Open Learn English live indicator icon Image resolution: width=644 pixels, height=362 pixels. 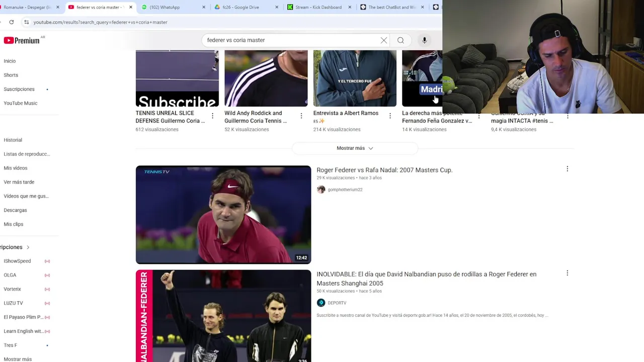pyautogui.click(x=47, y=331)
